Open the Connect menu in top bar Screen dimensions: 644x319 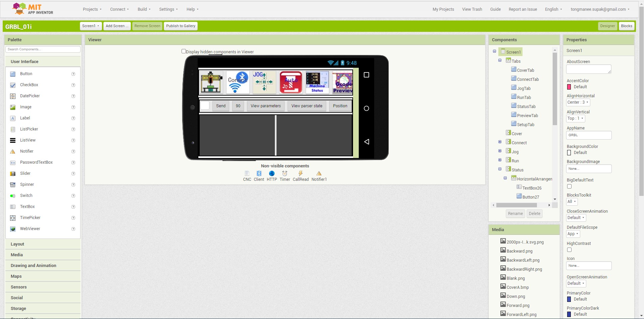(x=119, y=9)
